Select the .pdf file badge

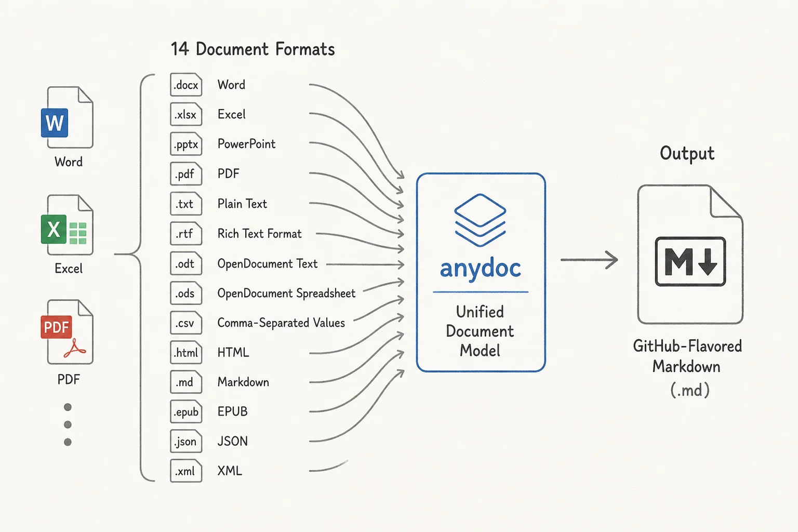[186, 174]
